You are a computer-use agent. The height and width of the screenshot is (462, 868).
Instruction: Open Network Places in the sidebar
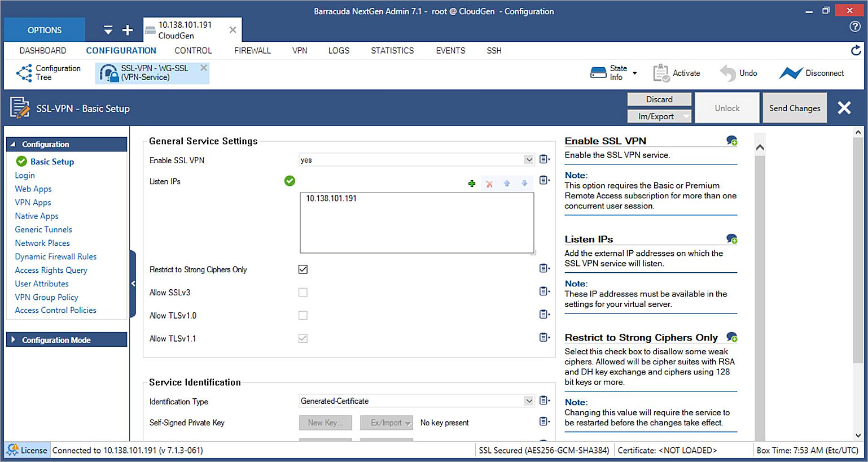(x=42, y=243)
